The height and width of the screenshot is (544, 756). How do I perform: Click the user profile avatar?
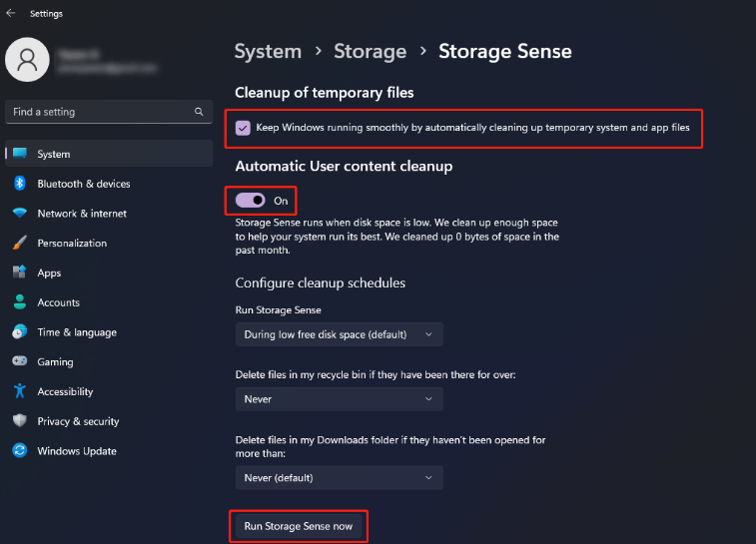click(27, 60)
